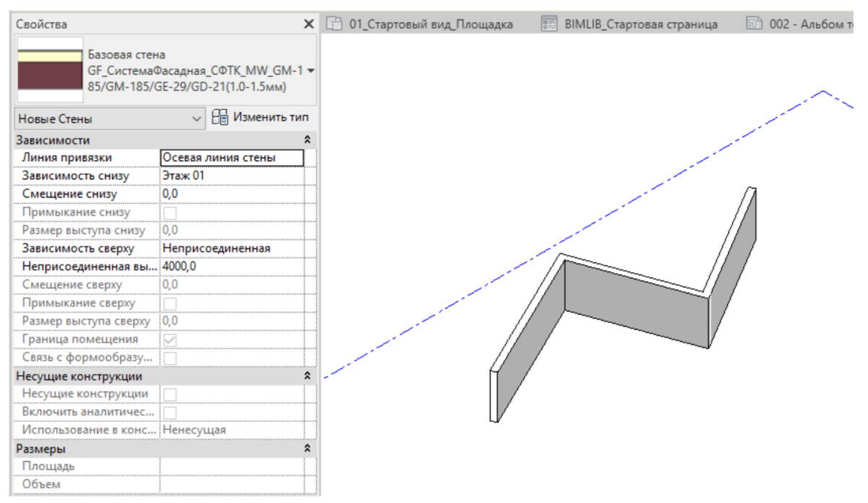Enable the Примыкание снизу checkbox

(x=169, y=212)
